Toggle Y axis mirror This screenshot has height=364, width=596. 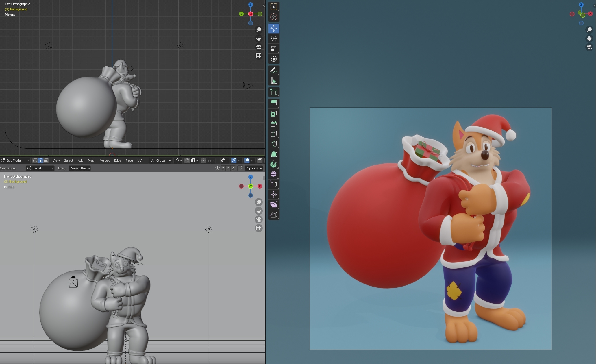pyautogui.click(x=228, y=168)
